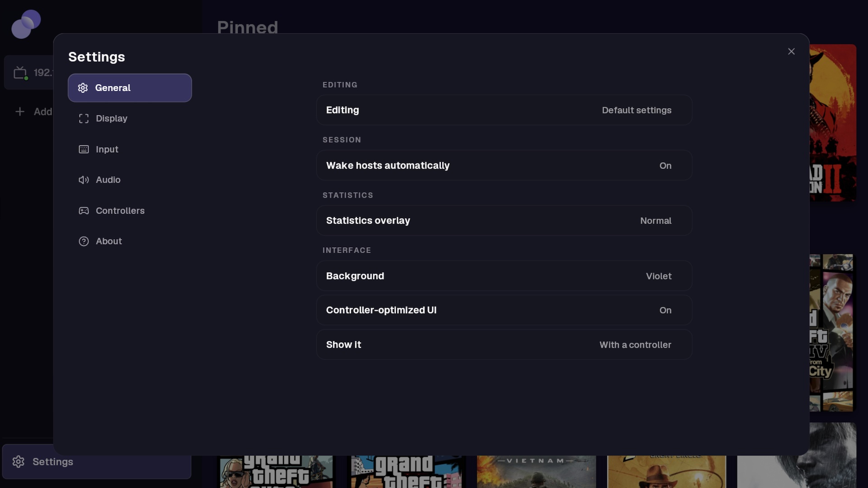The width and height of the screenshot is (868, 488).
Task: Click the gear icon in bottom Settings button
Action: (19, 462)
